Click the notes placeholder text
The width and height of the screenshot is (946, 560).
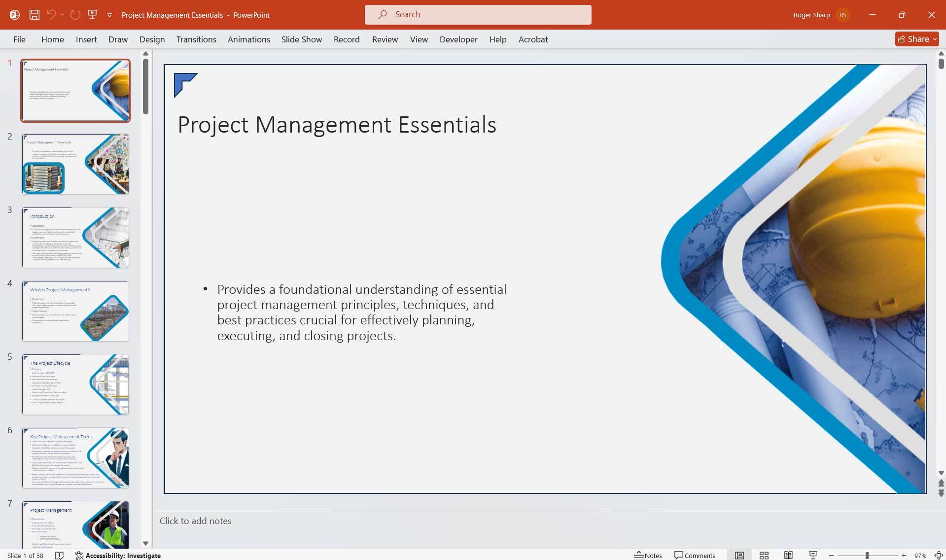195,521
